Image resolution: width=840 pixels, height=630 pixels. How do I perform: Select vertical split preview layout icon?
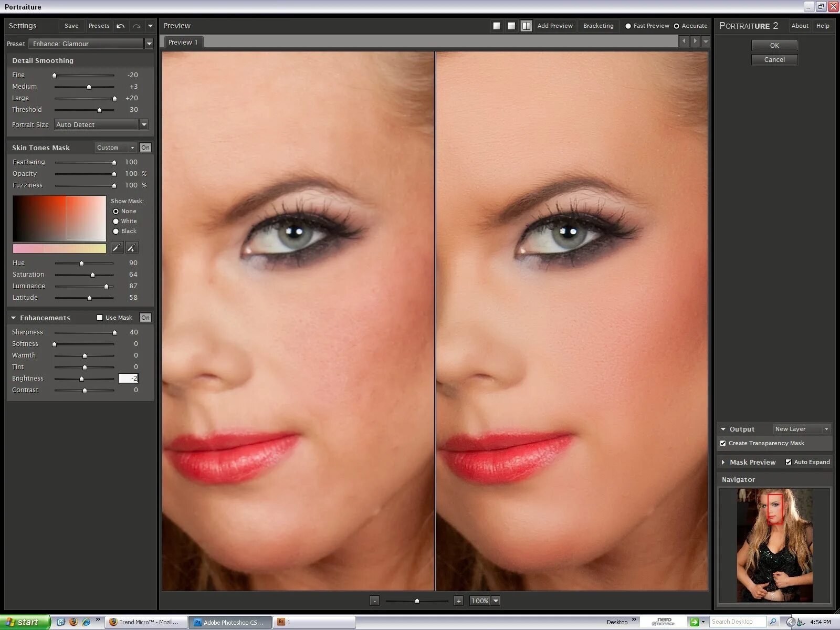(x=526, y=26)
